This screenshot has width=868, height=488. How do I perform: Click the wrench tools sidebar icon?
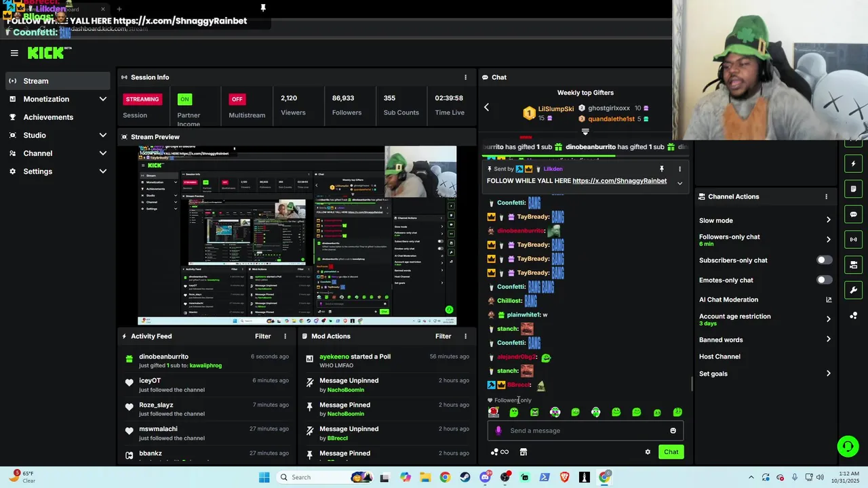[x=853, y=290]
